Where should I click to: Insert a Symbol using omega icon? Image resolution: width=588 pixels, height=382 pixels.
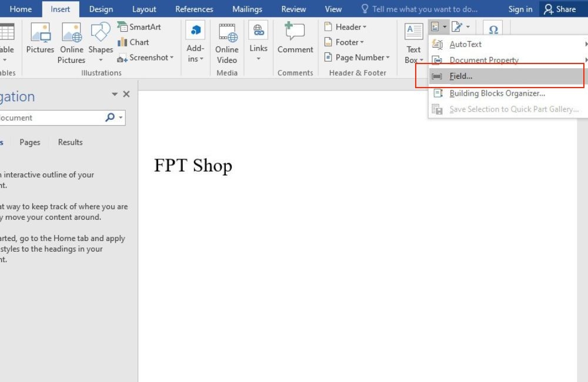click(x=493, y=29)
